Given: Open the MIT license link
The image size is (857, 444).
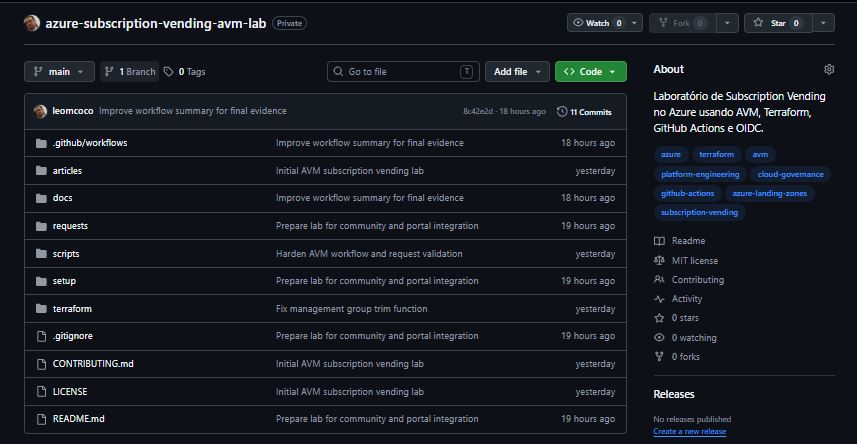Looking at the screenshot, I should tap(695, 261).
